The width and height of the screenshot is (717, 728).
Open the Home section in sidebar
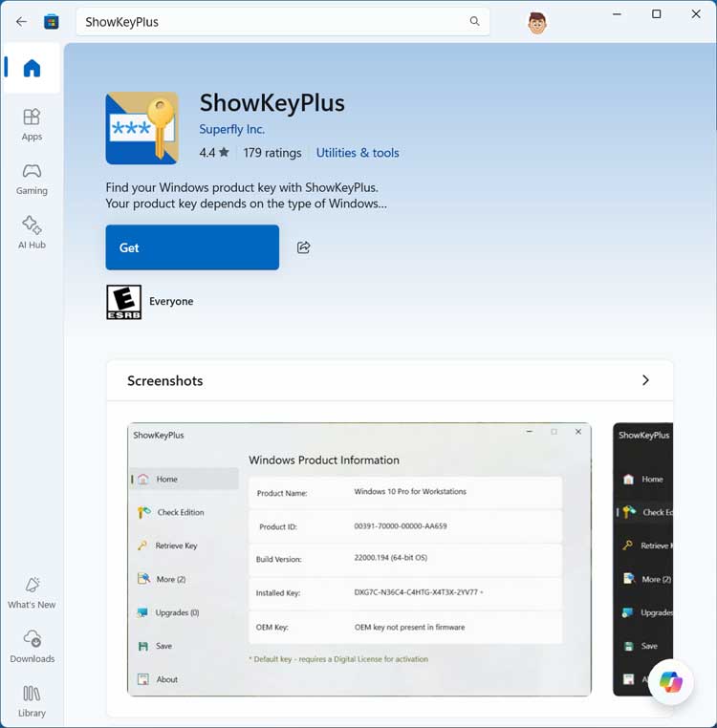pos(32,68)
